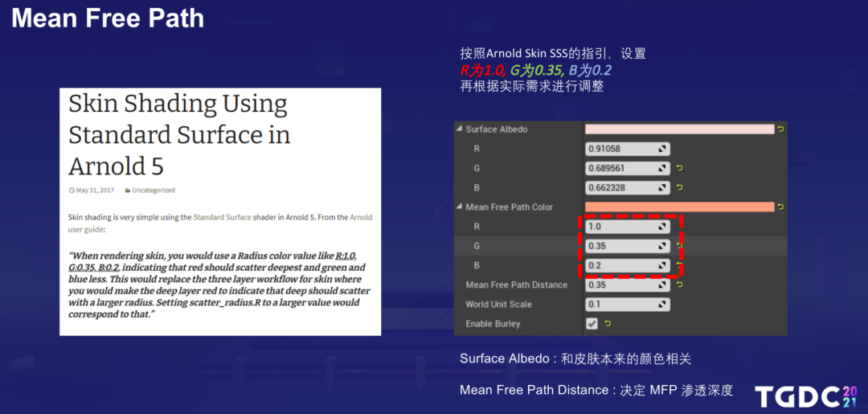Click the Surface Albedo color swatch
Viewport: 868px width, 414px height.
pyautogui.click(x=680, y=129)
